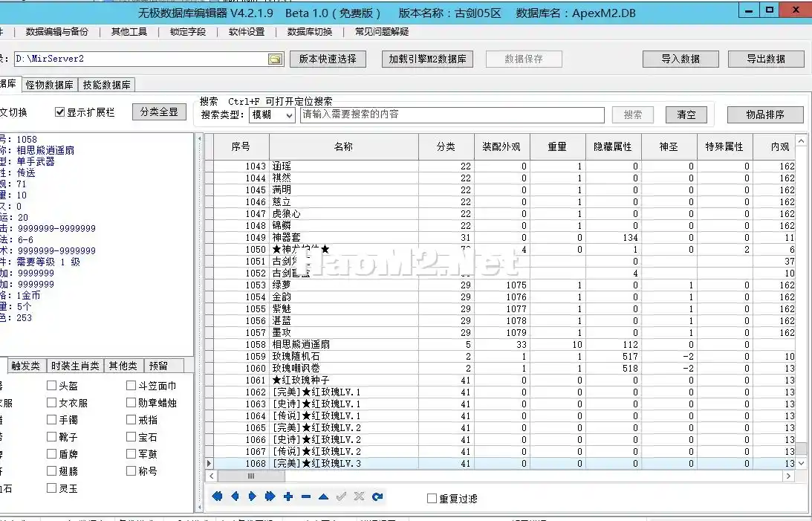
Task: Check the 宝石 category box
Action: pos(131,436)
